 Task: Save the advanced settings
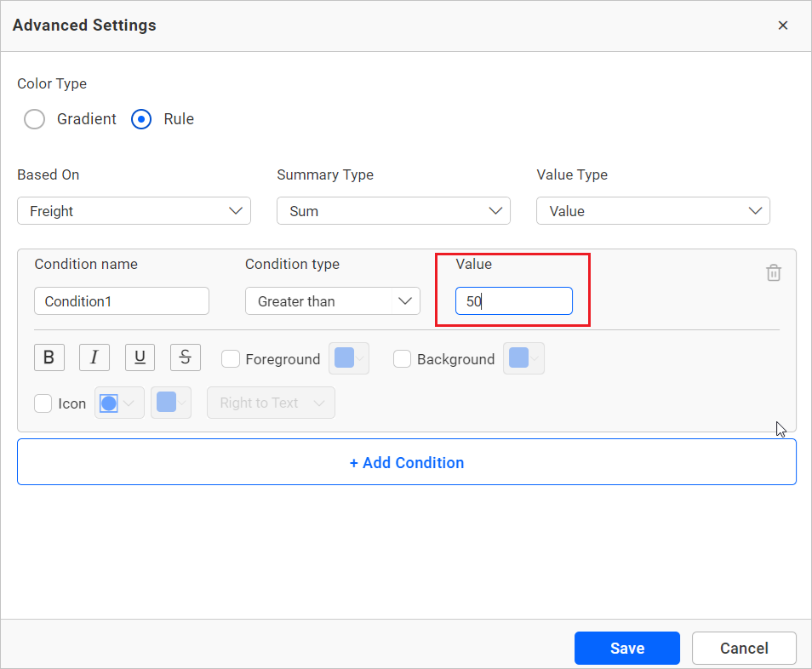[626, 649]
